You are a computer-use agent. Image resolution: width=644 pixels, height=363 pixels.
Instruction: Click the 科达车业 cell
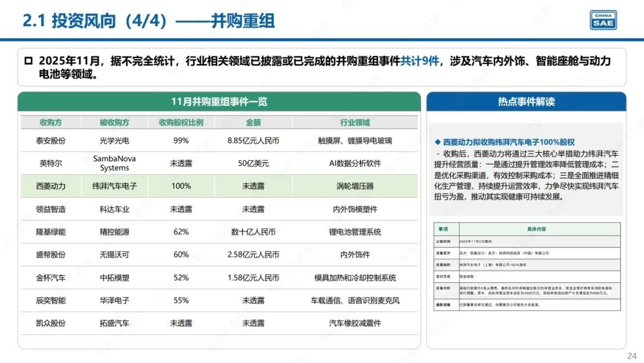point(114,209)
